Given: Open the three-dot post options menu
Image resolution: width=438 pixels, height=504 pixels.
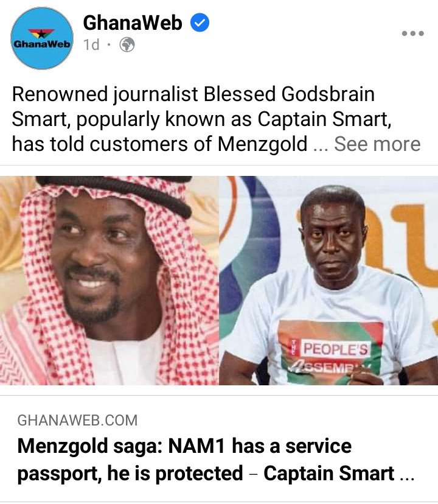Looking at the screenshot, I should (412, 33).
